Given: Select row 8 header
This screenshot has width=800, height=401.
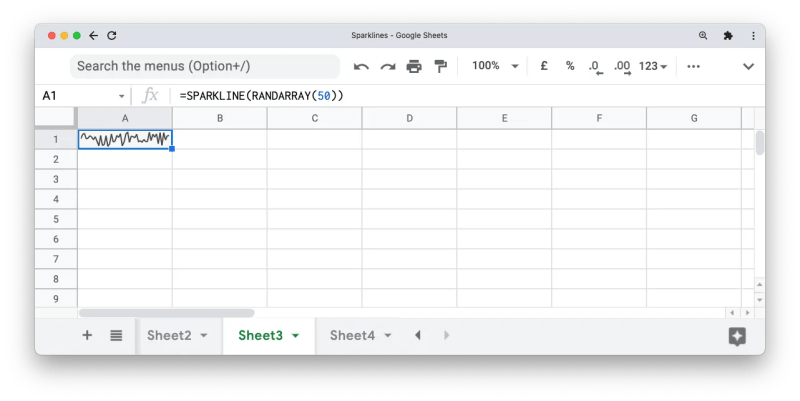Looking at the screenshot, I should pos(56,279).
